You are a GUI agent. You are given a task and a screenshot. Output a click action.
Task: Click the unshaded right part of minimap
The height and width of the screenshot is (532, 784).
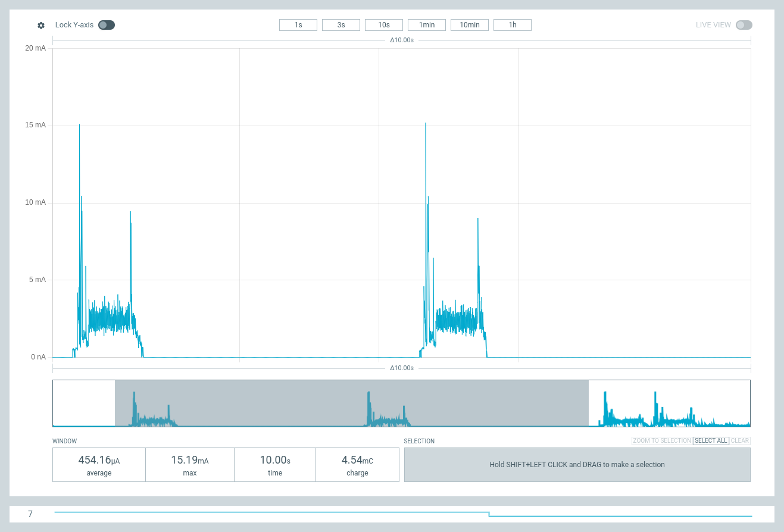(x=670, y=403)
